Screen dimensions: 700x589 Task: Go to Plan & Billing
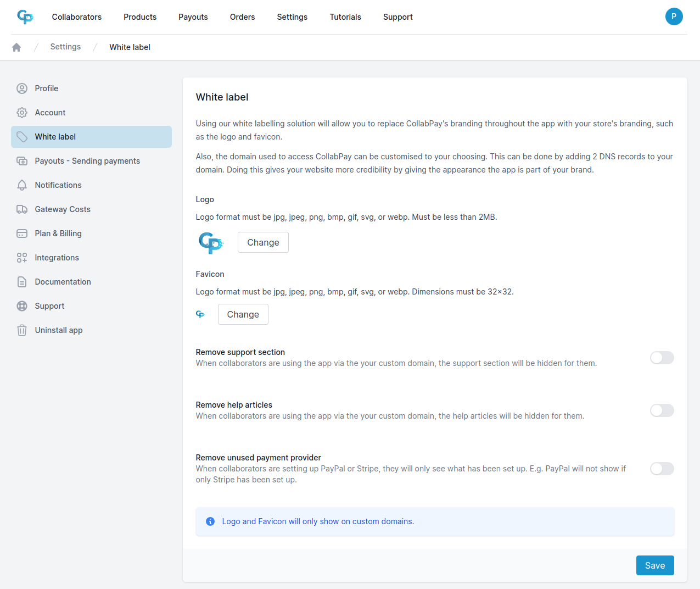point(91,234)
